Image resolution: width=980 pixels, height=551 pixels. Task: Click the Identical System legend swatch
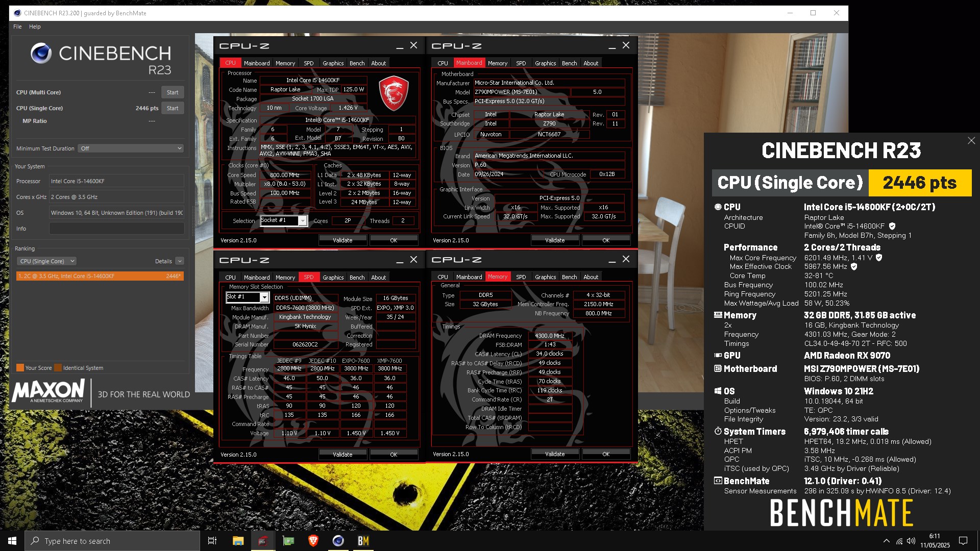(x=58, y=368)
